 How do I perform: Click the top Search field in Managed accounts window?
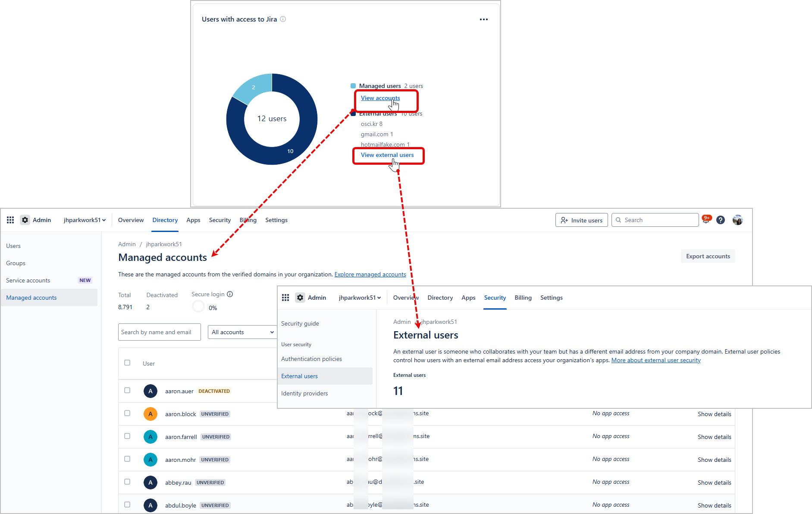coord(655,220)
